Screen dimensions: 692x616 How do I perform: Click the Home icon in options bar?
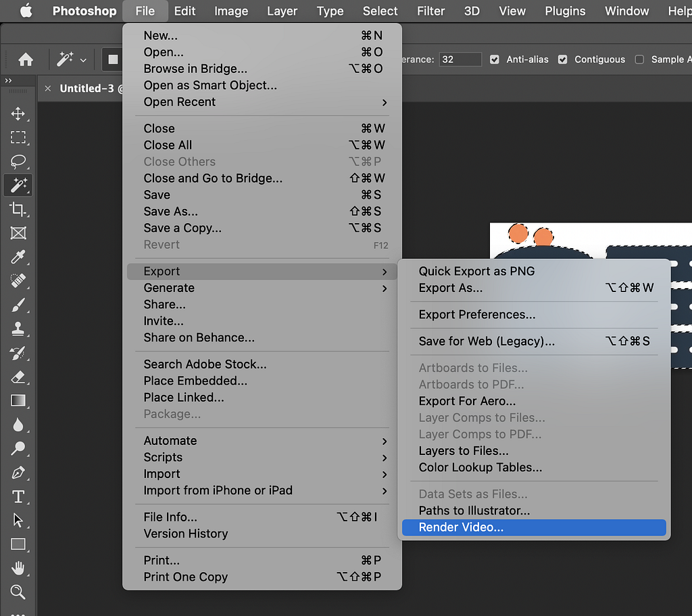pos(26,60)
